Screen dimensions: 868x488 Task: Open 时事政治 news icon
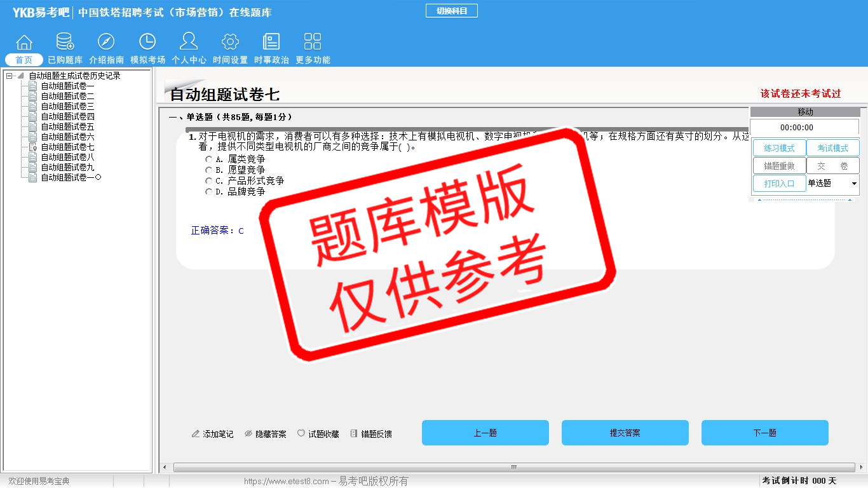(271, 42)
